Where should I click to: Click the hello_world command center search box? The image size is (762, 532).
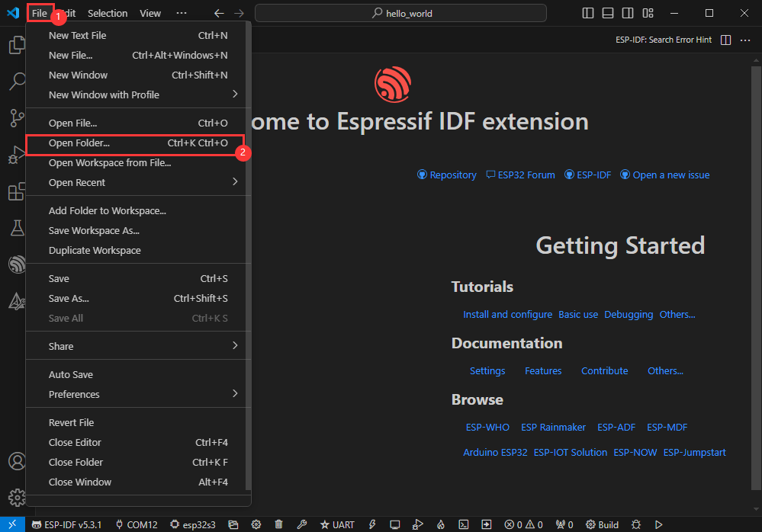[x=400, y=13]
